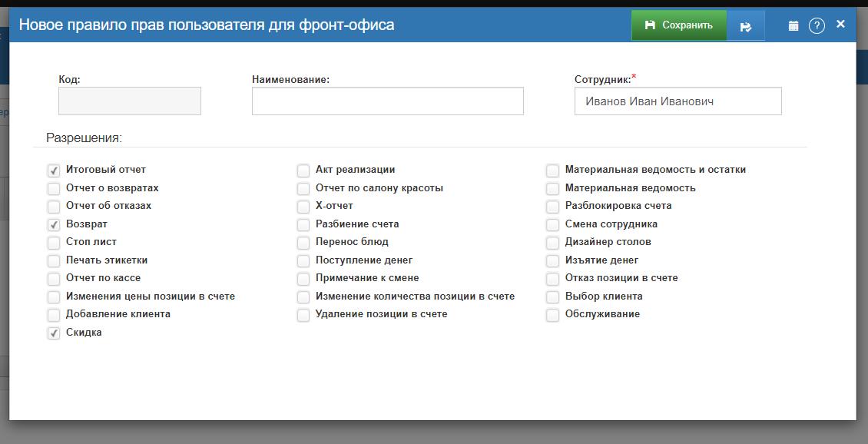
Task: Enable the Стоп лист checkbox
Action: click(54, 242)
